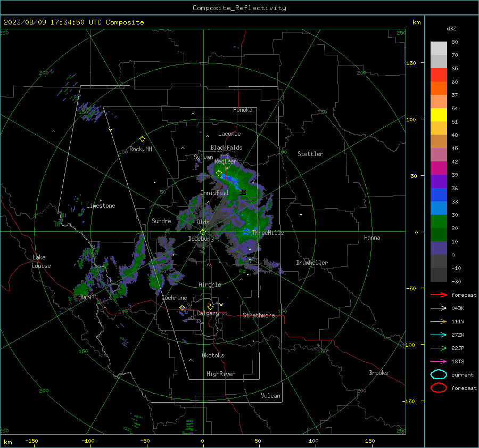Click the blue echo cell beside ThreeHills

click(x=247, y=231)
